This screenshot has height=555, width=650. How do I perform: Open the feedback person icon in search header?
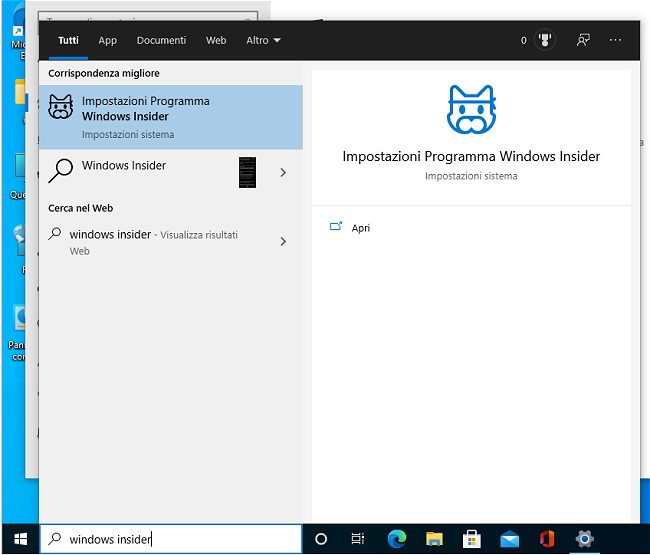[583, 40]
